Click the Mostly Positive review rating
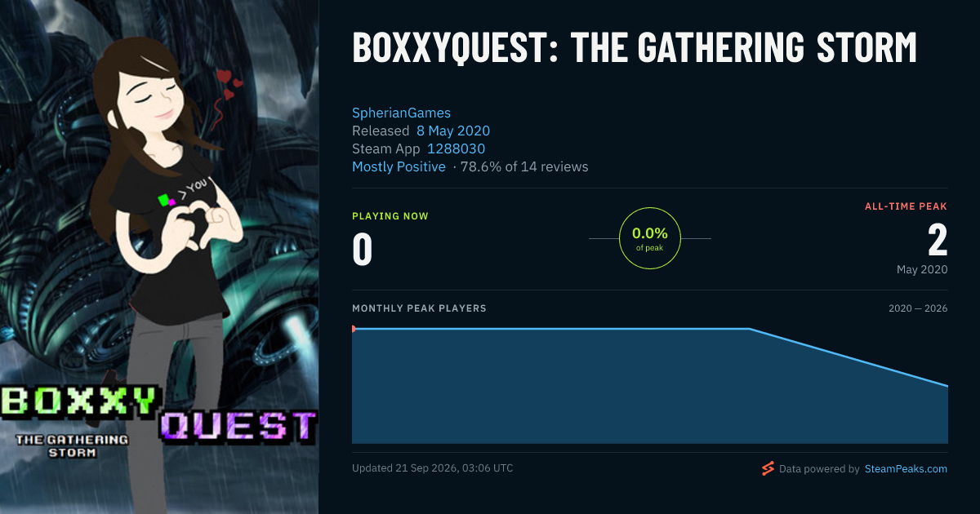Screen dimensions: 980x514 (x=399, y=166)
